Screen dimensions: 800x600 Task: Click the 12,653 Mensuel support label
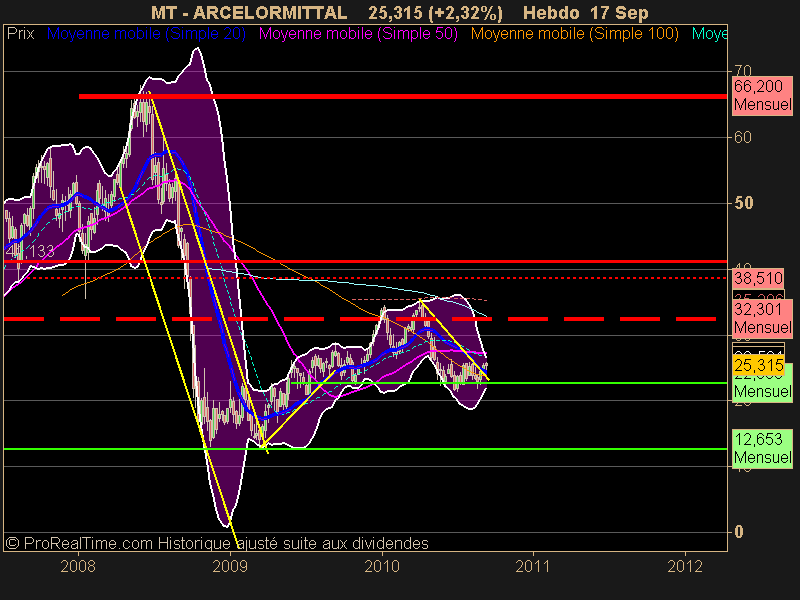click(x=762, y=448)
